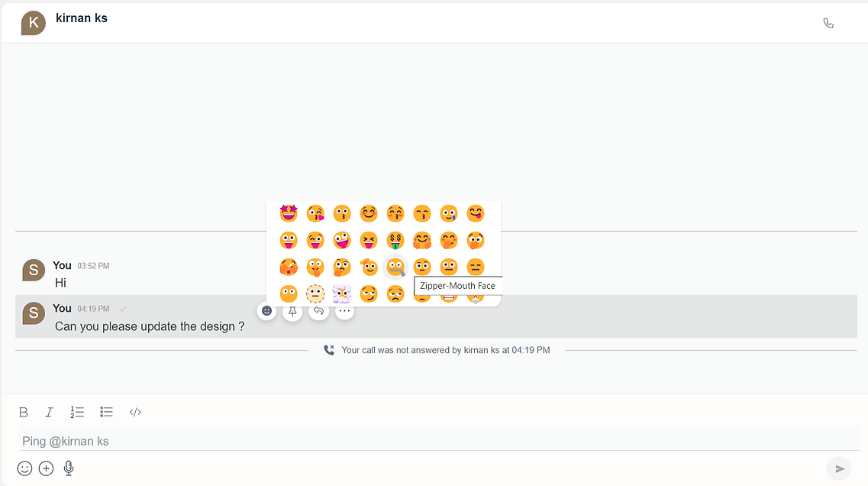868x486 pixels.
Task: Pick the saluting face emoji
Action: tap(369, 267)
